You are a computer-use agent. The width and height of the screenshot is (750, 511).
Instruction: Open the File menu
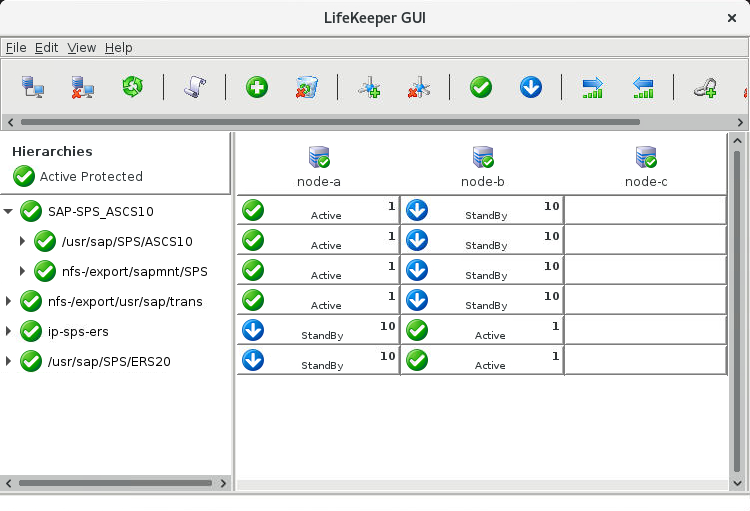pos(16,48)
